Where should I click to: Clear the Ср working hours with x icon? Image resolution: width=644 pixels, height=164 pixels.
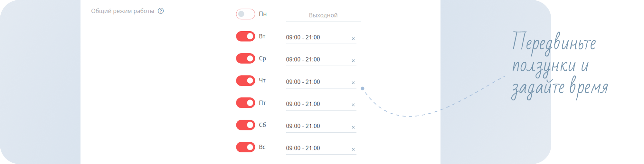click(353, 61)
